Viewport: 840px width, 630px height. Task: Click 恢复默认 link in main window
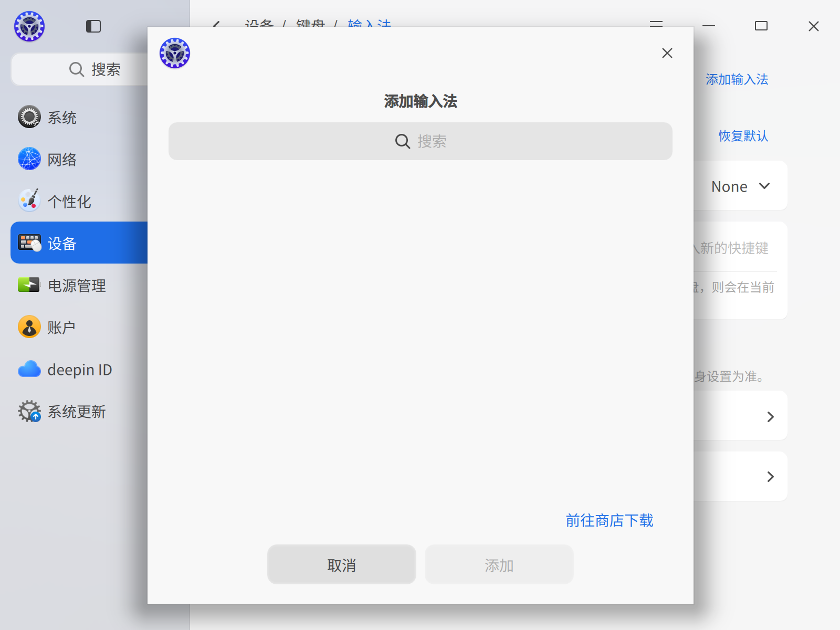(743, 136)
